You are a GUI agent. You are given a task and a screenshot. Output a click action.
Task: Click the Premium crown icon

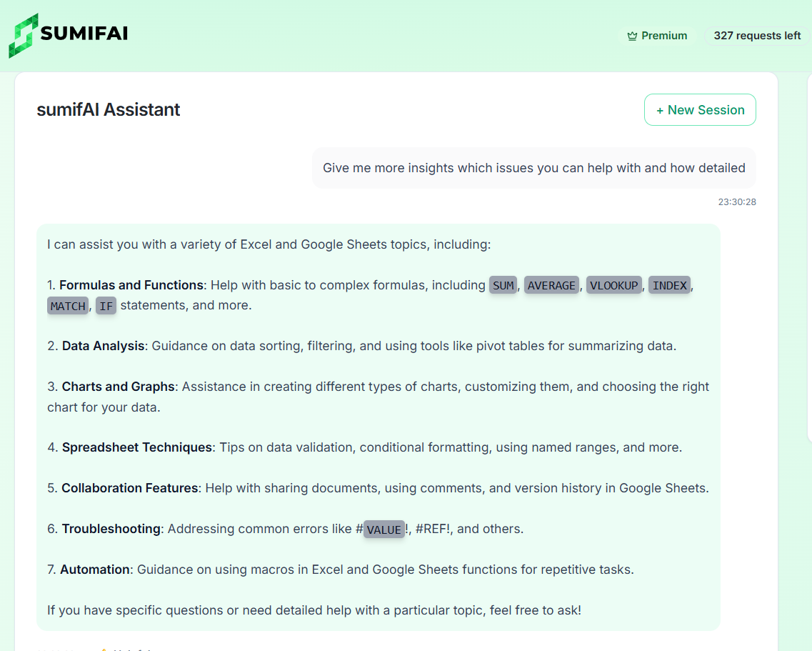coord(632,36)
